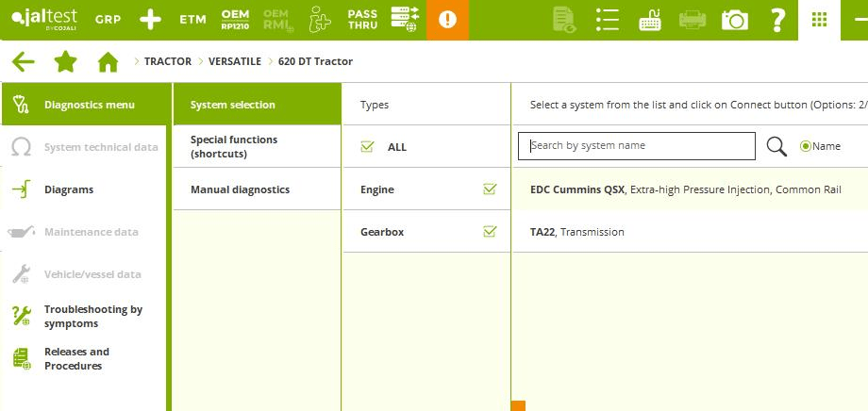Click the green back arrow icon

tap(23, 62)
